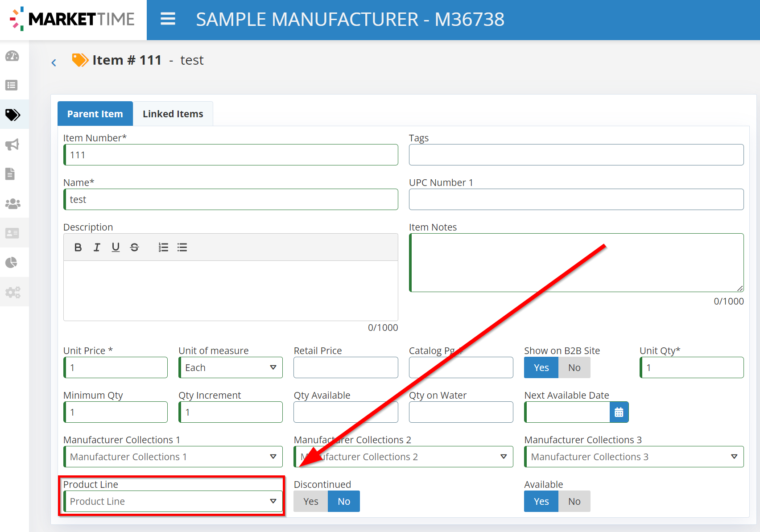Click the MarketTime logo link
The height and width of the screenshot is (532, 760).
[73, 19]
